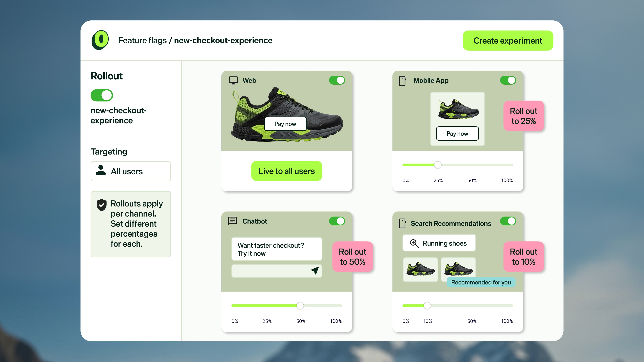
Task: Click the Targeting heading
Action: point(109,152)
